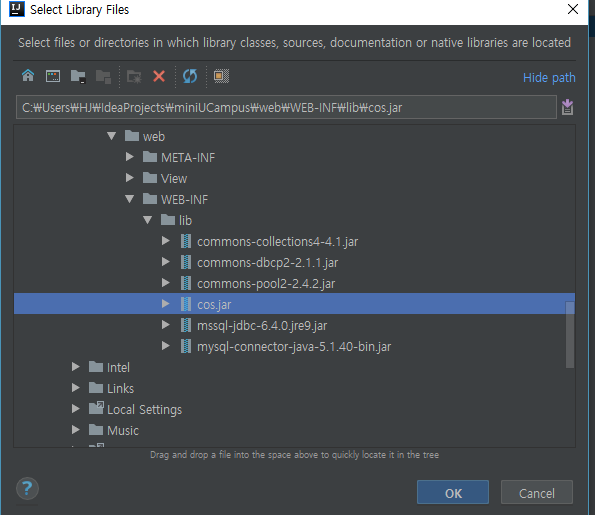Click the View folder icon

[150, 178]
